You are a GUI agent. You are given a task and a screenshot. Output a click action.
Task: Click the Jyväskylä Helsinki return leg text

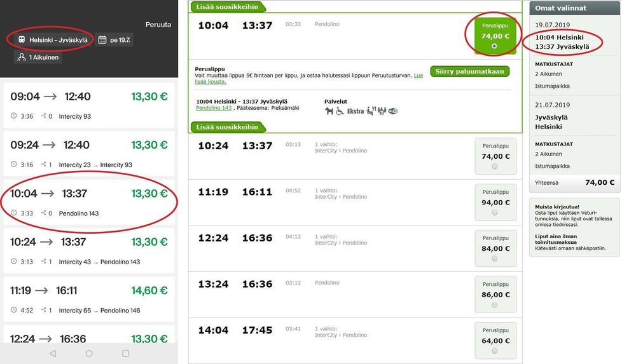click(x=551, y=122)
